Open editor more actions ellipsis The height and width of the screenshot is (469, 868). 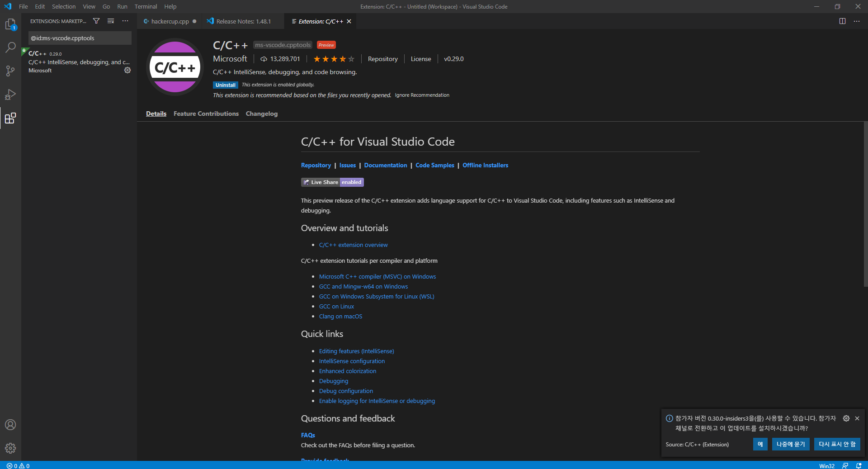857,21
